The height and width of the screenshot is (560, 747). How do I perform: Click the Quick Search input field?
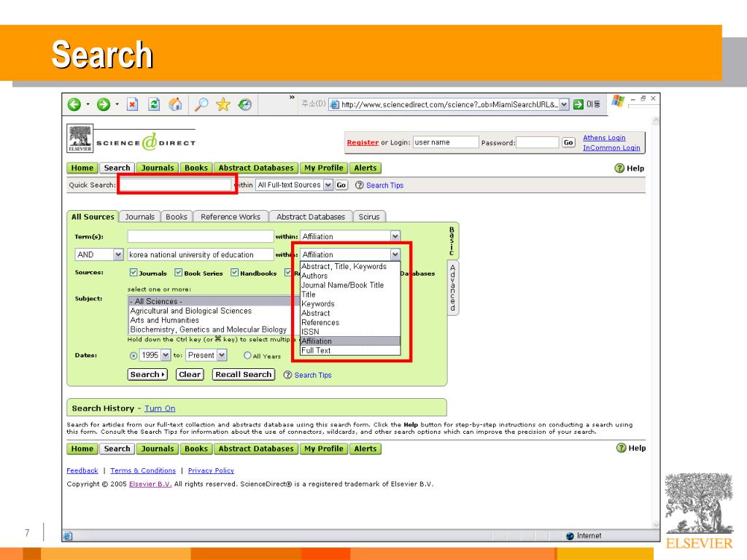(x=176, y=184)
